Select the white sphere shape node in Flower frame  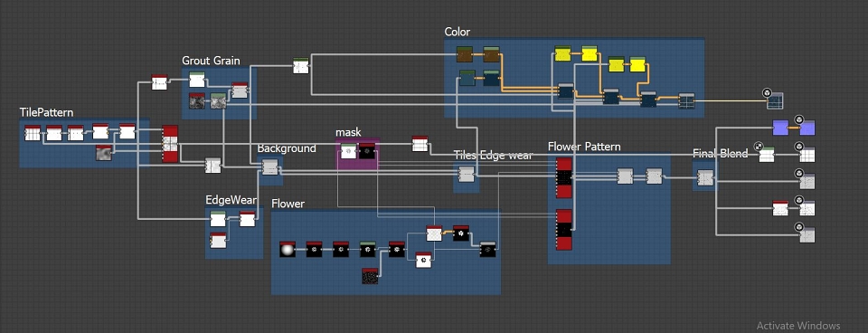tap(288, 250)
